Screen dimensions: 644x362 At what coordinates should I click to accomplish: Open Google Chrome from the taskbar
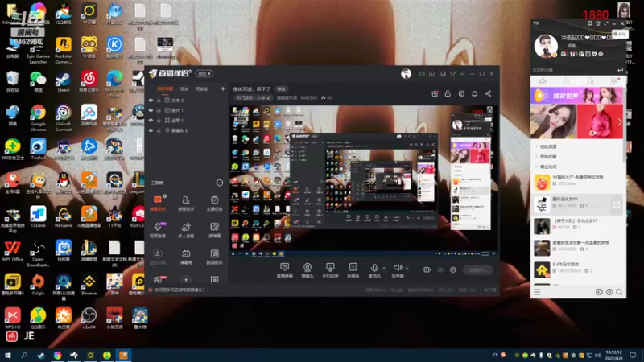[57, 355]
